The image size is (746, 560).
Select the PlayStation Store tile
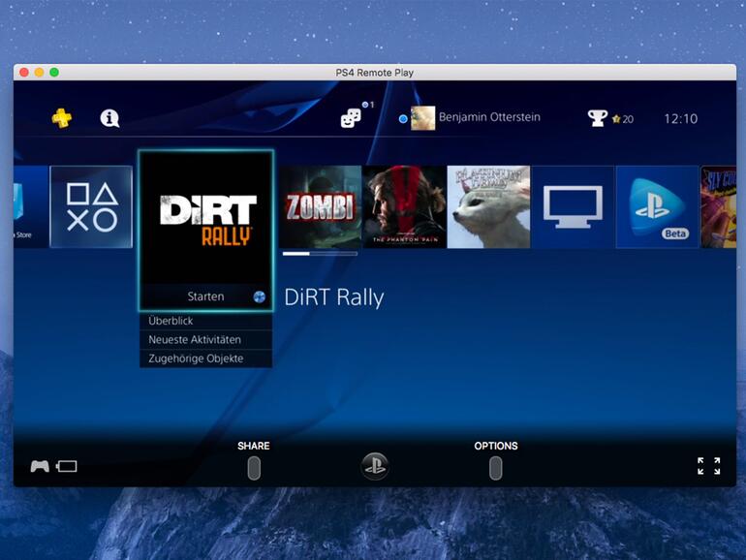pos(30,206)
